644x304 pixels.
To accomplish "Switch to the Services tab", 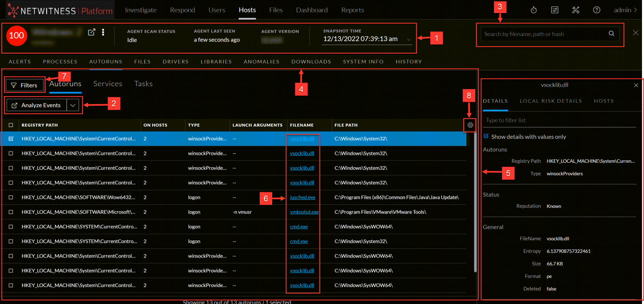I will tap(108, 84).
